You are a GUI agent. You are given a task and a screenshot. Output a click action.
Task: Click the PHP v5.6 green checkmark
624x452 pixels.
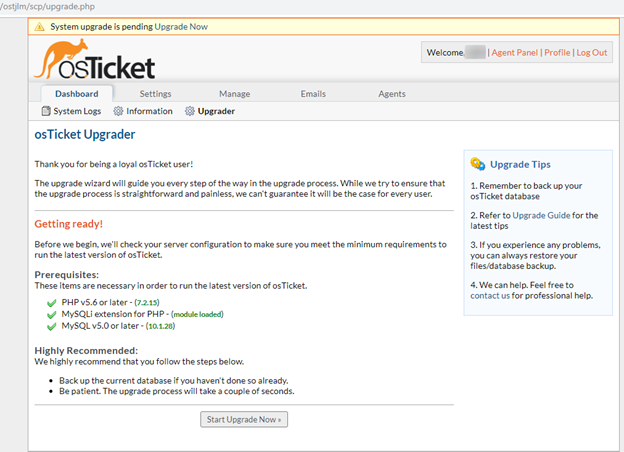pos(51,302)
